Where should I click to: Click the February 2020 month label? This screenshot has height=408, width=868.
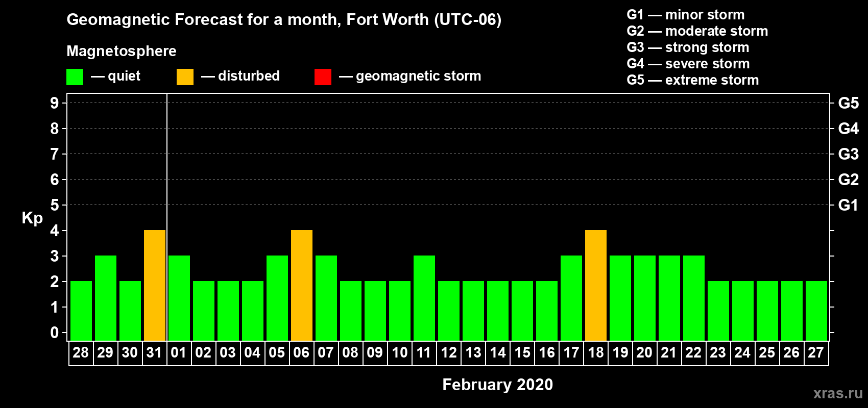point(497,385)
